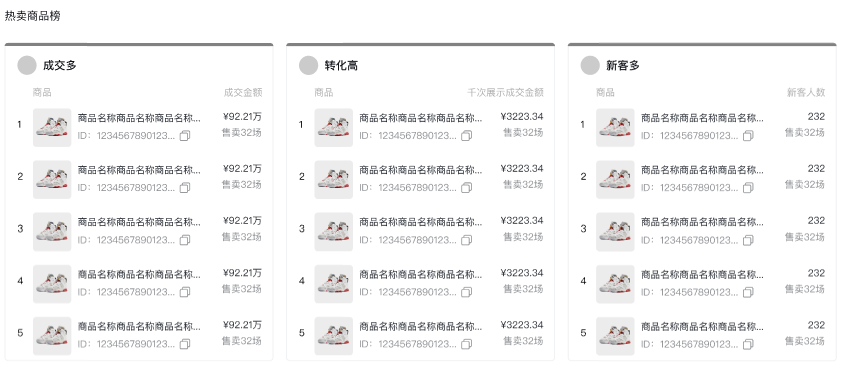Copy ID of rank 5 in 新客多
844x368 pixels.
tap(748, 344)
